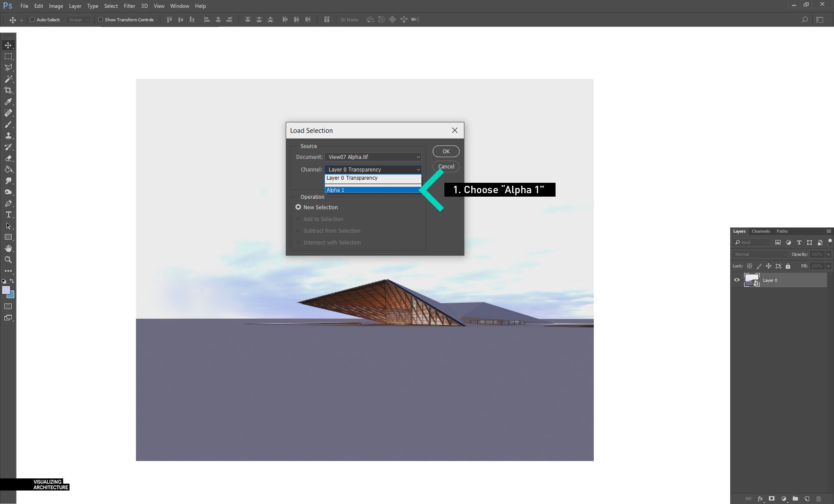Click the Add layer mask icon
The width and height of the screenshot is (834, 504).
tap(771, 499)
